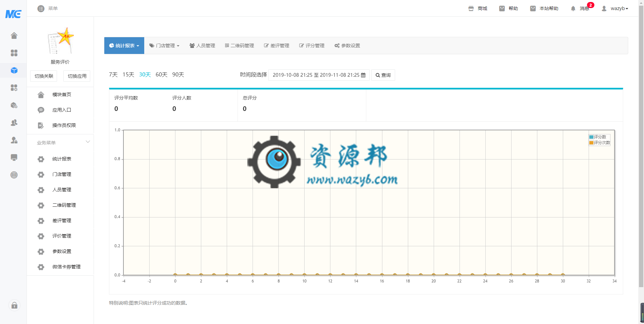644x324 pixels.
Task: Click the four-squares apps icon in rail
Action: 14,53
